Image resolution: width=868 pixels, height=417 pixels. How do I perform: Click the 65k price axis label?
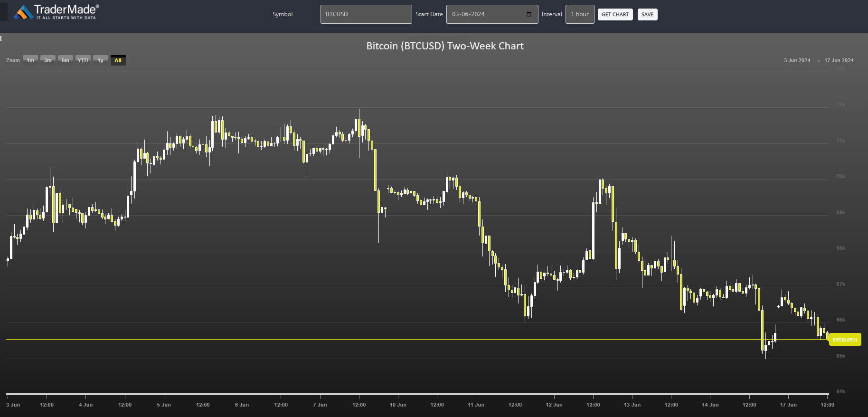click(x=840, y=356)
